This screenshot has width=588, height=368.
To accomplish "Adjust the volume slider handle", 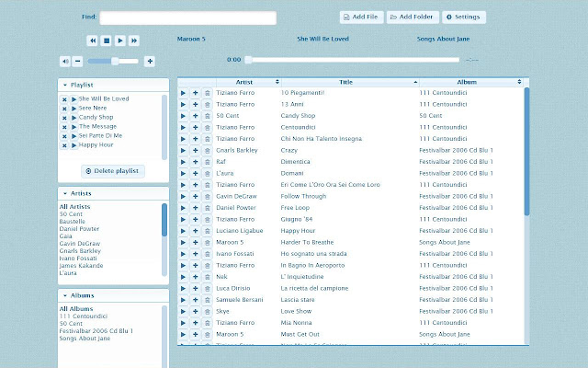I will pyautogui.click(x=115, y=62).
